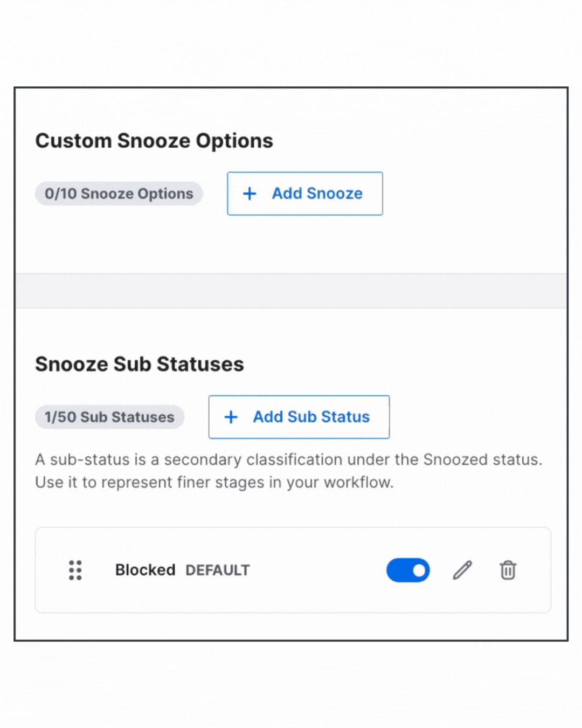This screenshot has width=582, height=728.
Task: Grab the six-dot drag handle beside Blocked
Action: 75,570
